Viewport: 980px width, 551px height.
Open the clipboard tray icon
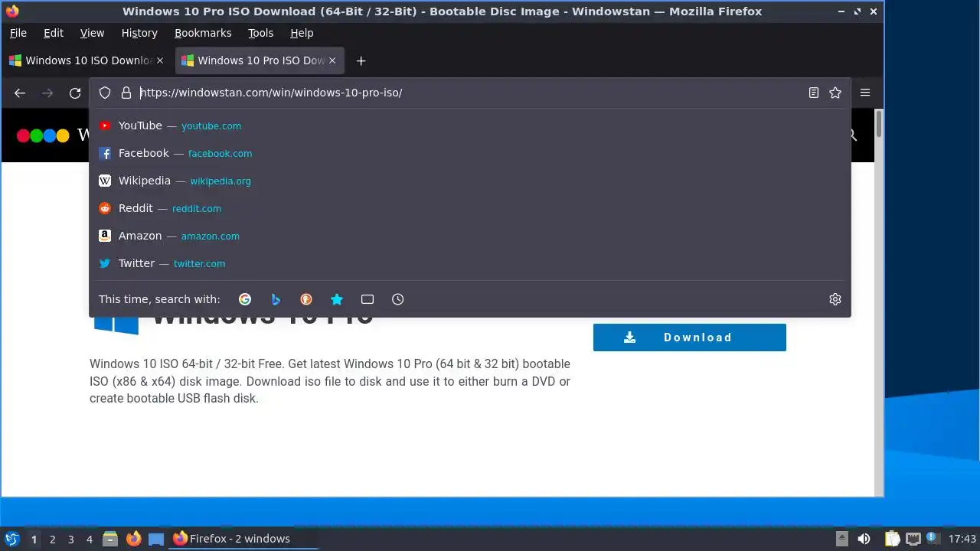(x=892, y=539)
